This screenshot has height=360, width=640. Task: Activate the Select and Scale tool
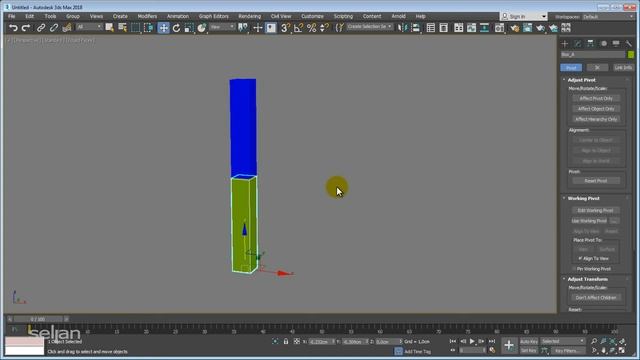click(x=189, y=28)
